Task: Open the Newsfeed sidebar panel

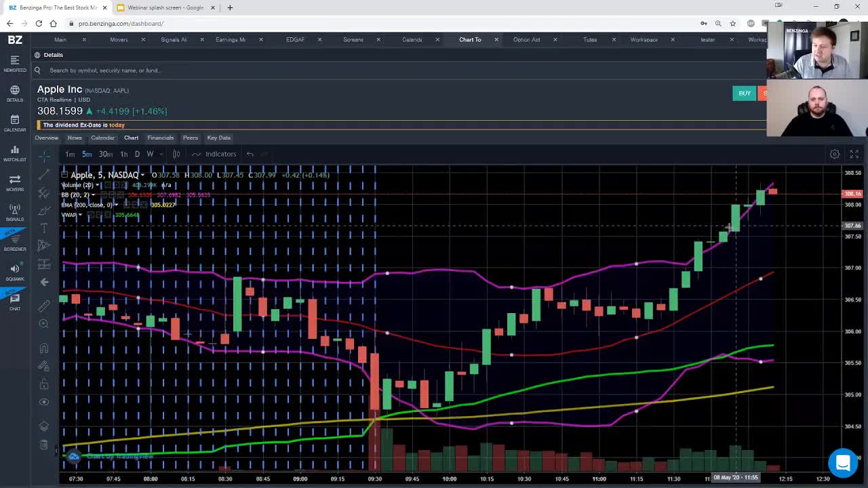Action: pyautogui.click(x=15, y=64)
